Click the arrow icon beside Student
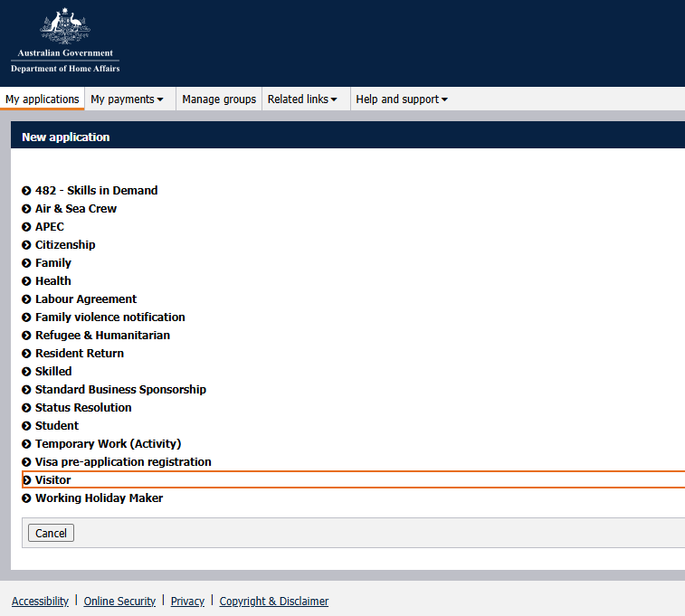The image size is (685, 616). 26,426
